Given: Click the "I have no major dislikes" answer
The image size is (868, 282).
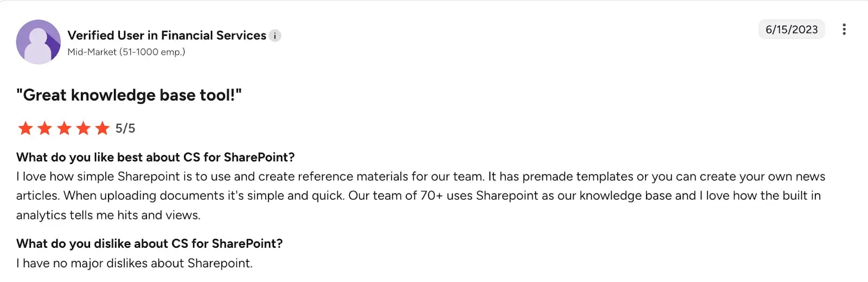Looking at the screenshot, I should tap(134, 264).
